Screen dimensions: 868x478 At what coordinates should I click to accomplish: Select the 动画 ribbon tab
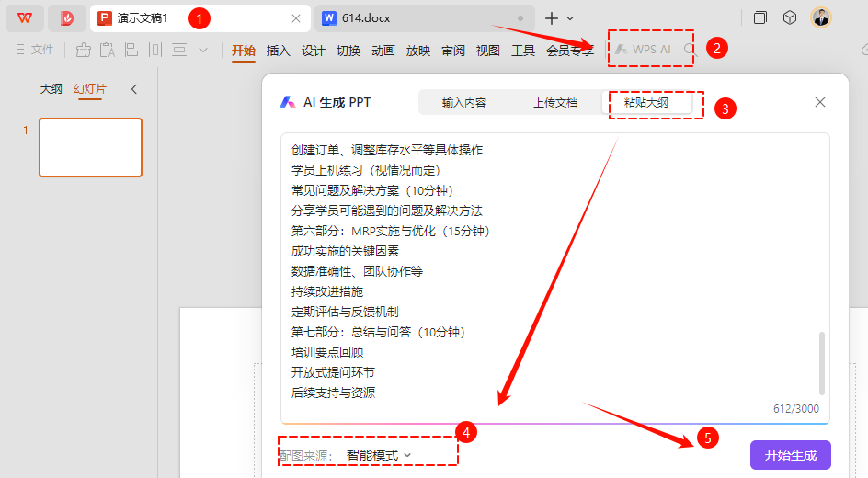tap(383, 51)
